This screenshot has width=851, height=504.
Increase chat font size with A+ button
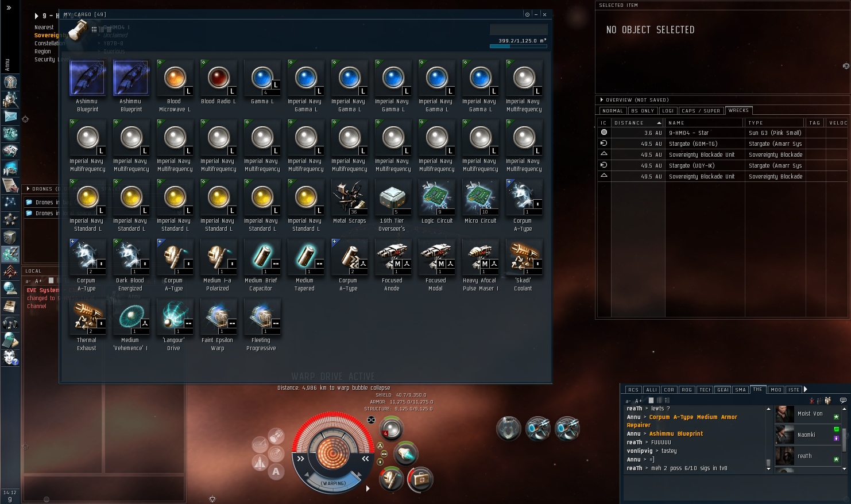(639, 401)
